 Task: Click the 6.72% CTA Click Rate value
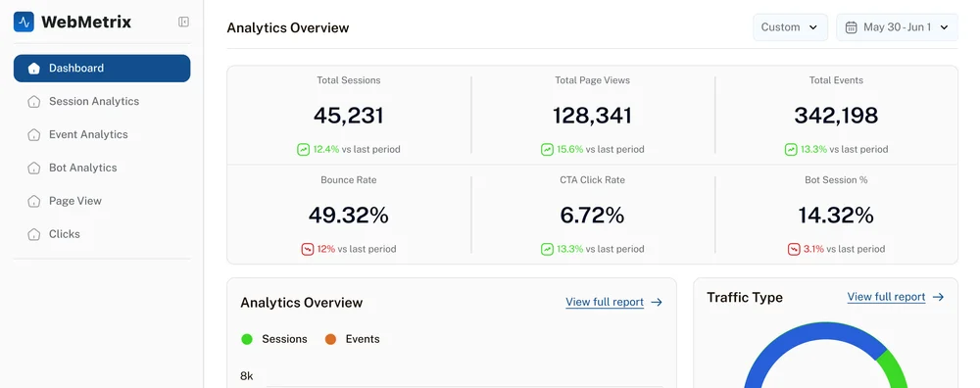(593, 216)
